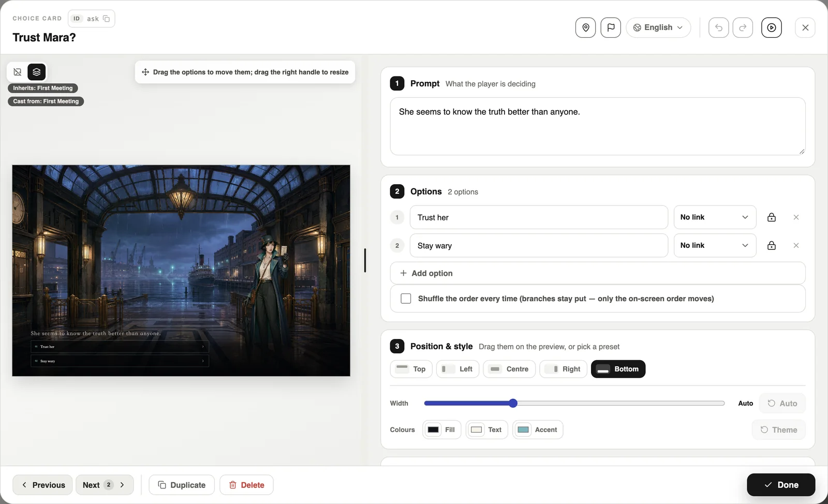Toggle the hide-image icon above preview

click(18, 72)
